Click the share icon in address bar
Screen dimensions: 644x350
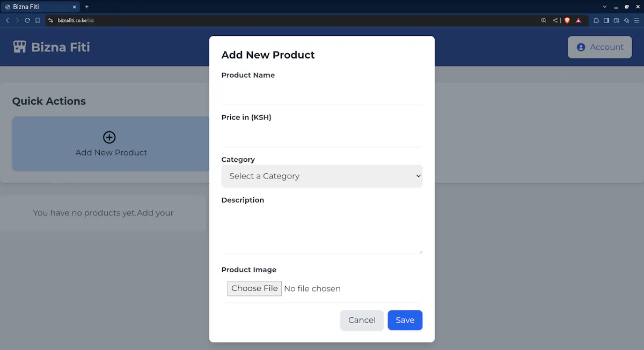point(555,20)
